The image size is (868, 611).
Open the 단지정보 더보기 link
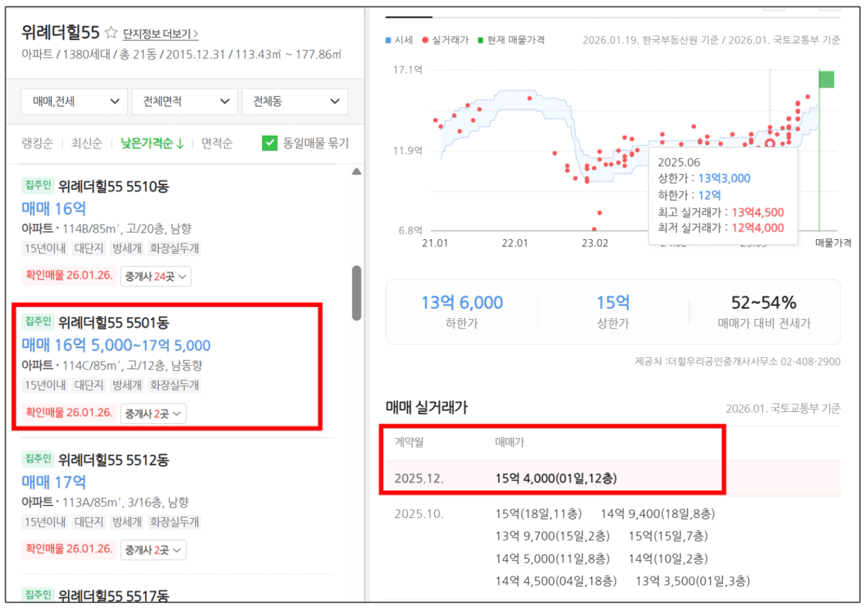coord(160,33)
